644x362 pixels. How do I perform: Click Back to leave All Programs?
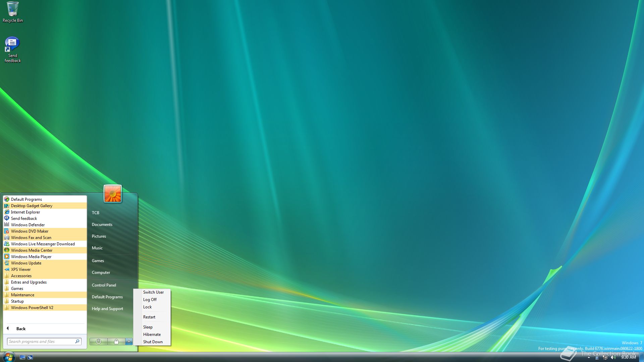[x=45, y=329]
